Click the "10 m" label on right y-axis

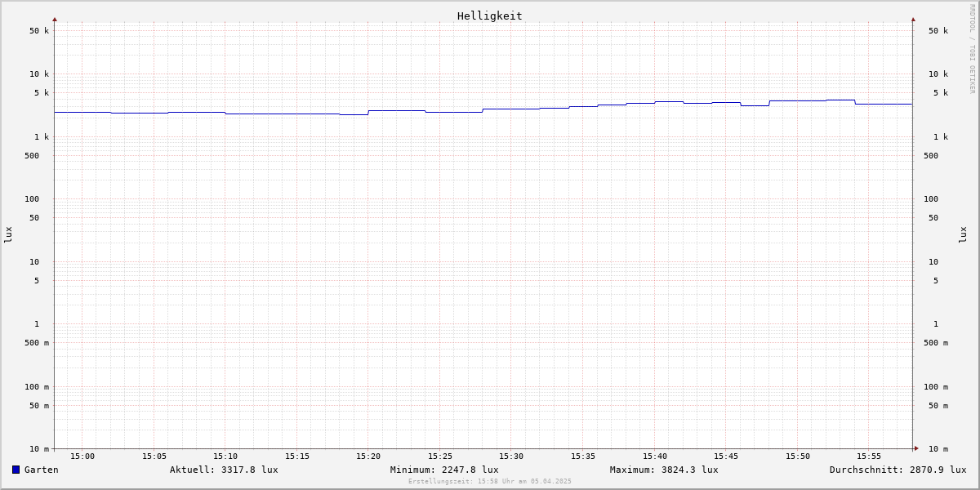pyautogui.click(x=938, y=449)
